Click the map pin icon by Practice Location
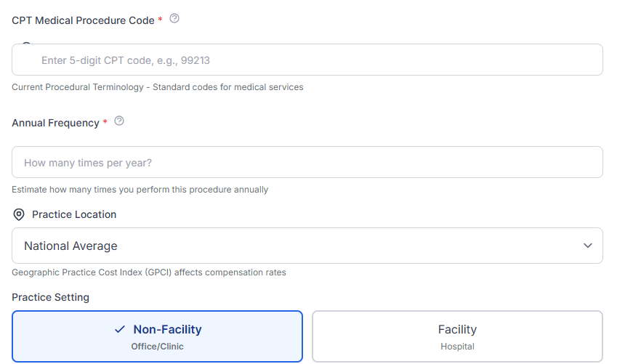The width and height of the screenshot is (617, 364). click(x=19, y=215)
